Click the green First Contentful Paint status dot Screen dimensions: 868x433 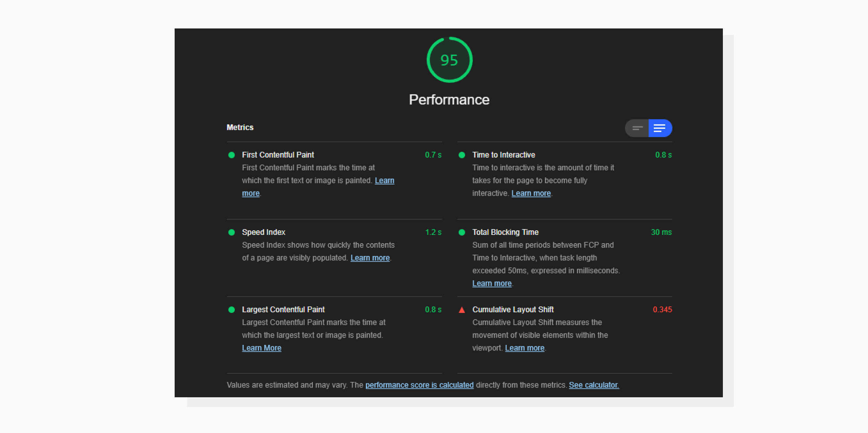click(232, 155)
